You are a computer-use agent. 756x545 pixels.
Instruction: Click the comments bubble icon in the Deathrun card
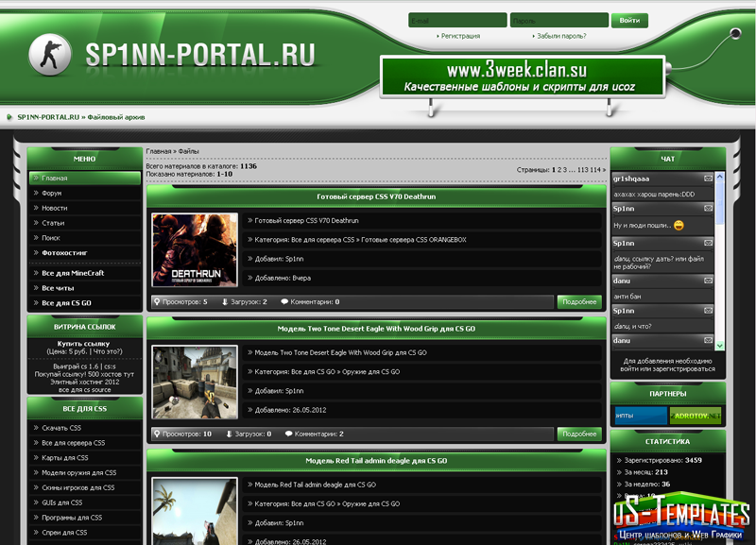coord(284,301)
